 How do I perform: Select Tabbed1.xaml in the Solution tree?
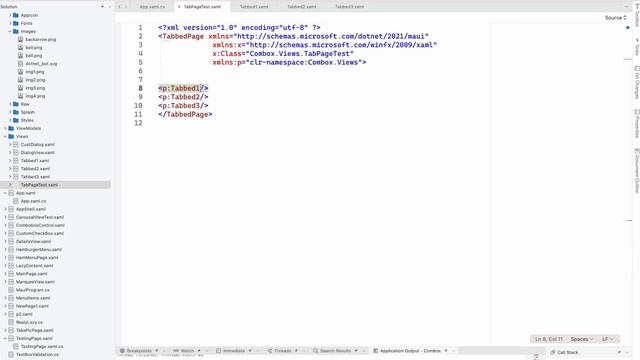click(35, 160)
